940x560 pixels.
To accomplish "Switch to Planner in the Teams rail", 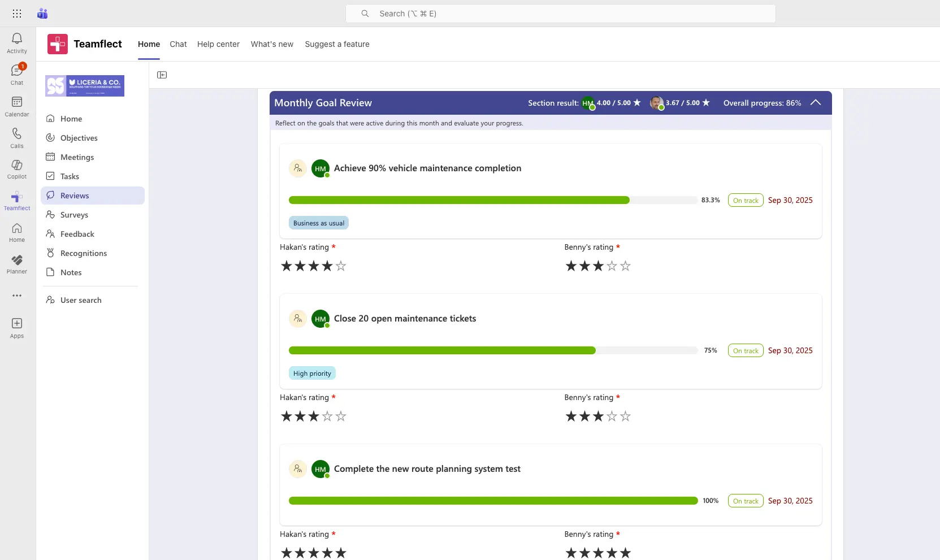I will click(x=16, y=264).
